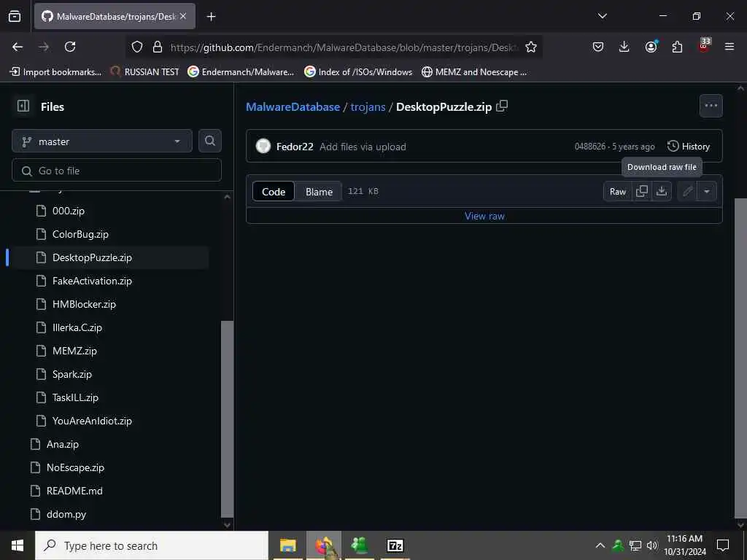Show hidden system tray icons chevron
747x560 pixels.
600,545
